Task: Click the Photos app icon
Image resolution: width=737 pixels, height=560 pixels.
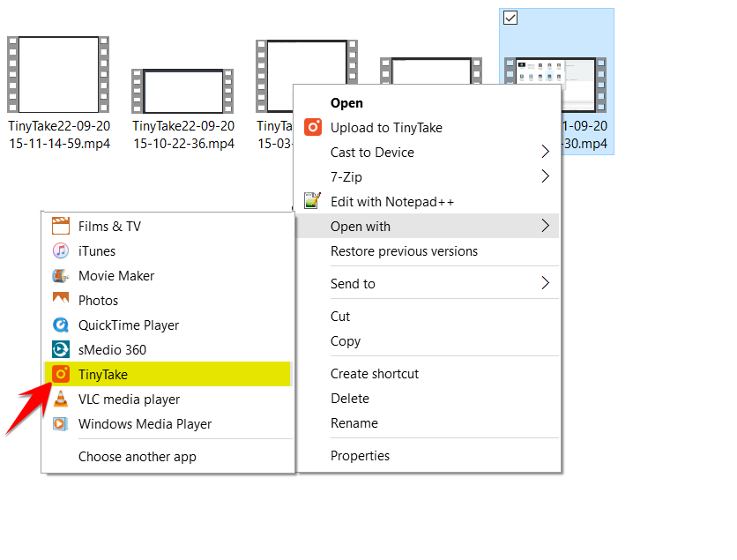Action: 61,298
